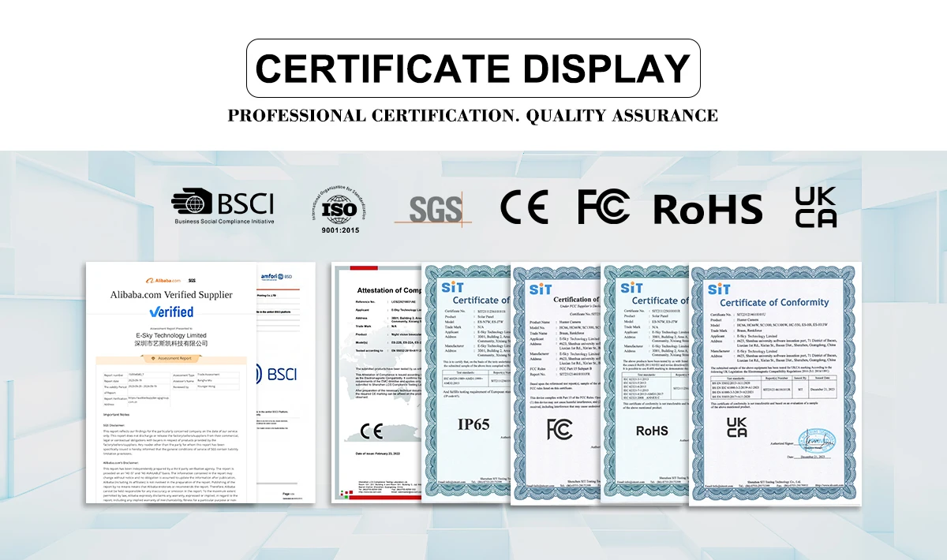Screen dimensions: 947x560
Task: Click the UKCA logo in the logo row
Action: coord(816,207)
